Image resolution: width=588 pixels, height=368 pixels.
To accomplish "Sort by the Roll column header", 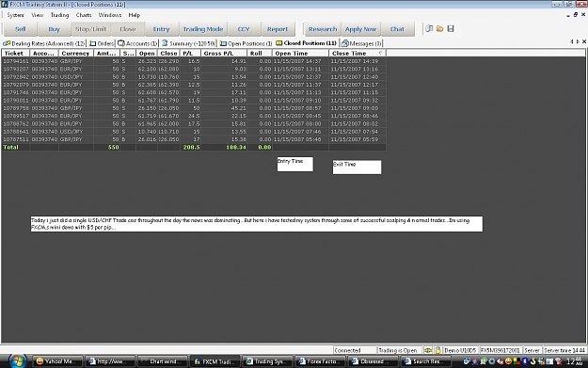I will tap(260, 54).
